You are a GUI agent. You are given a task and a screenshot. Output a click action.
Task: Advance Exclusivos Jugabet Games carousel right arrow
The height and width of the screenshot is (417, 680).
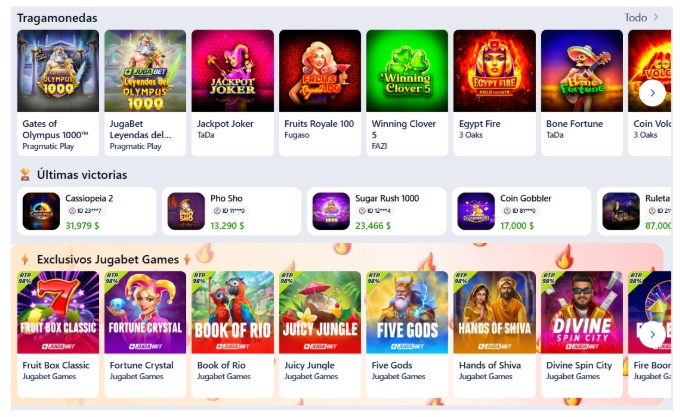[x=652, y=334]
